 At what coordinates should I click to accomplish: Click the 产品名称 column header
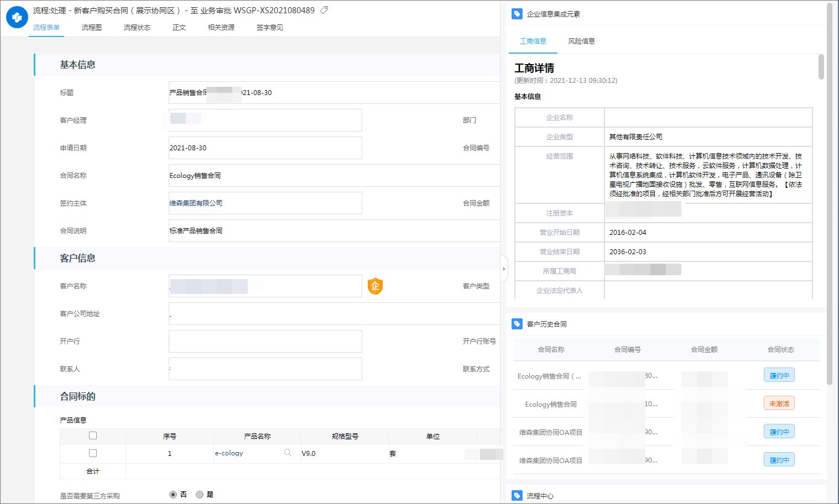(x=257, y=436)
